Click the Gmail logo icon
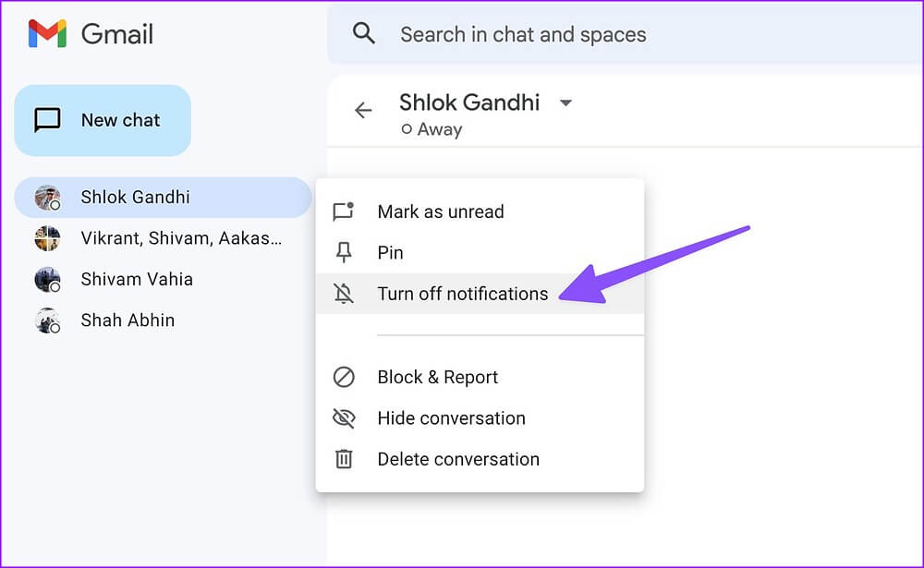 click(x=47, y=33)
